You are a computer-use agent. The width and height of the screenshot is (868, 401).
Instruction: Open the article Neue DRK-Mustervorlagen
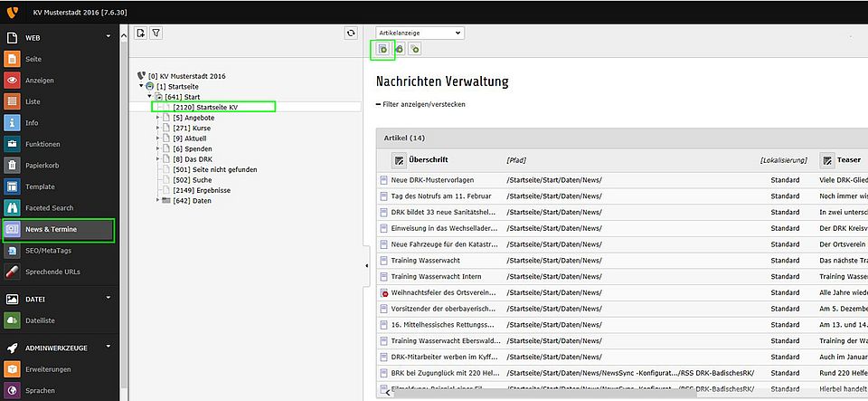(430, 180)
